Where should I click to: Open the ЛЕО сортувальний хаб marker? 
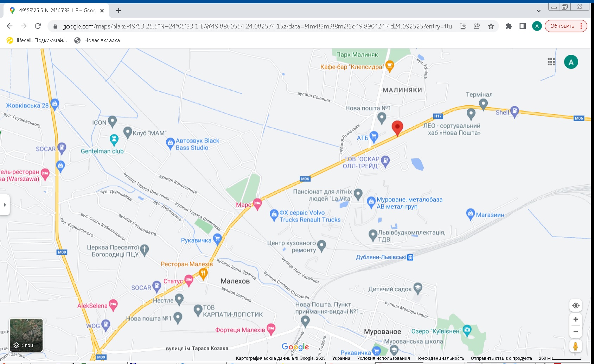click(471, 113)
